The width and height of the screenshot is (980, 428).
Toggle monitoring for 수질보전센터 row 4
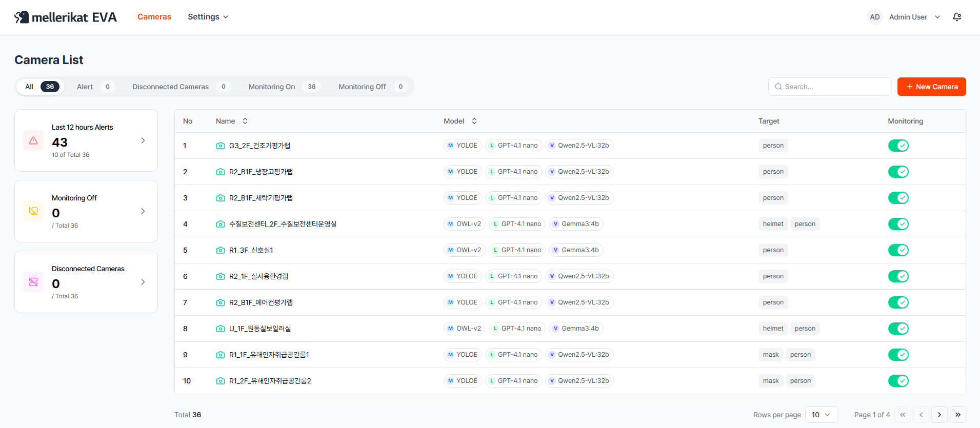point(898,224)
